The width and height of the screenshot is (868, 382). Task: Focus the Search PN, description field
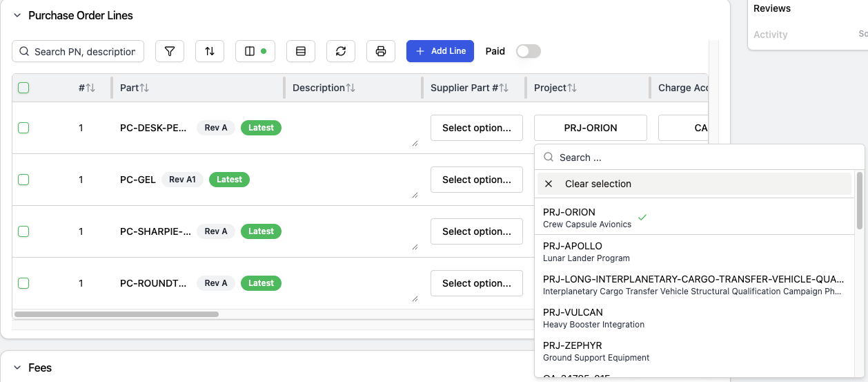(78, 51)
